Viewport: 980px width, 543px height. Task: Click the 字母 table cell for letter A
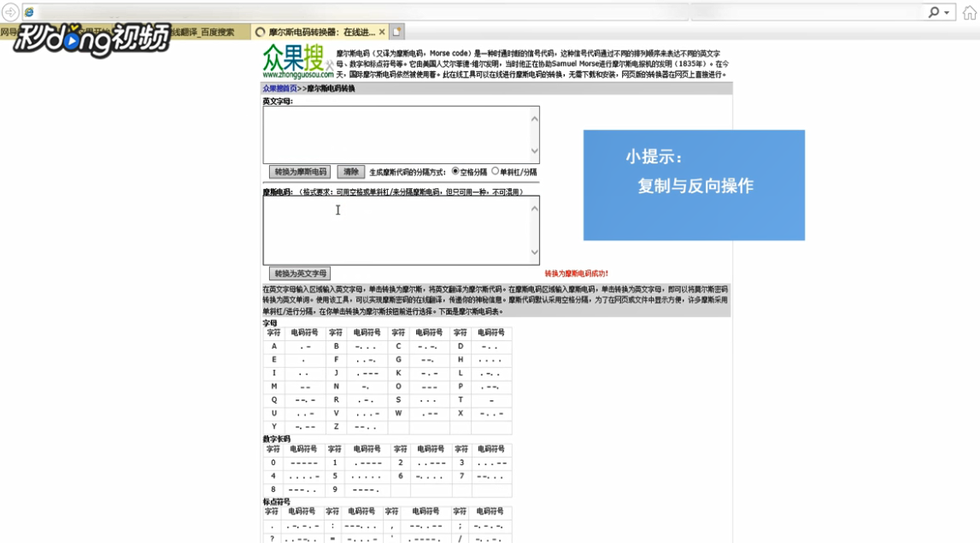(x=273, y=346)
